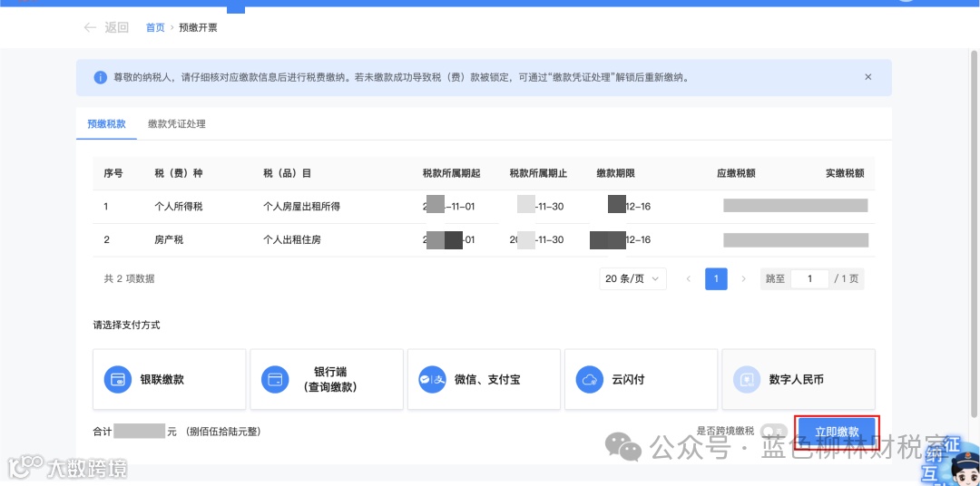Viewport: 980px width, 486px height.
Task: Choose 数字人民币 payment method
Action: click(x=799, y=379)
